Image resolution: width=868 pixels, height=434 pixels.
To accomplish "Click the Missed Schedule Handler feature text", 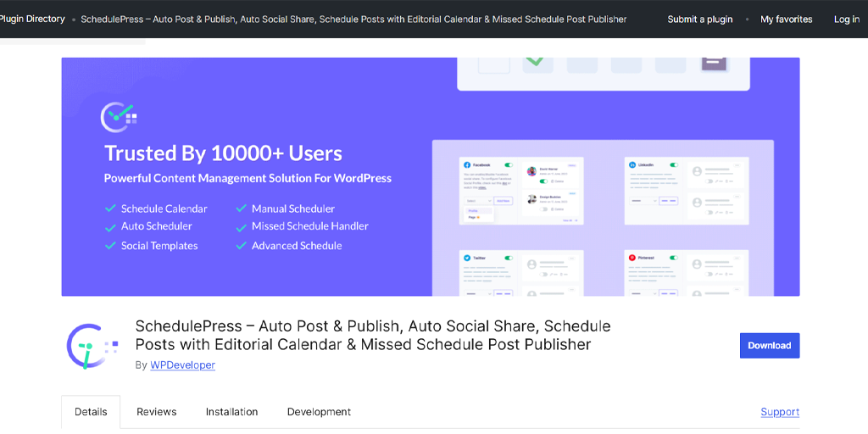I will pos(310,226).
